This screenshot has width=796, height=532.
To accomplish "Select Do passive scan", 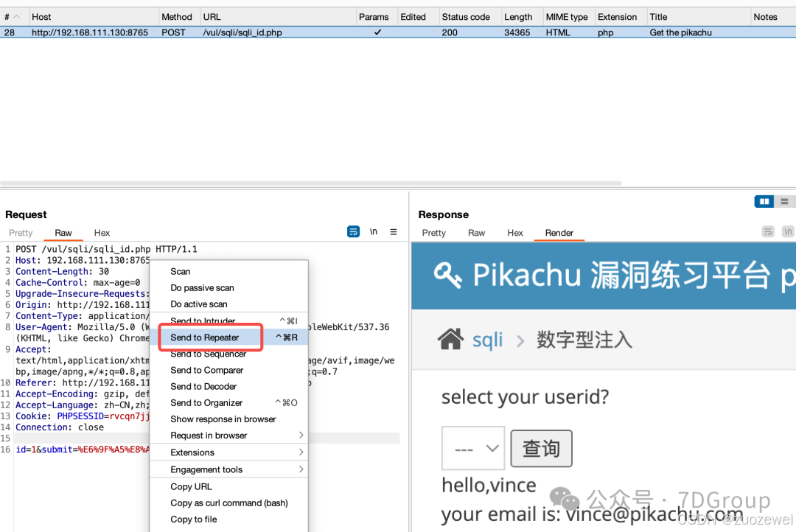I will click(229, 288).
